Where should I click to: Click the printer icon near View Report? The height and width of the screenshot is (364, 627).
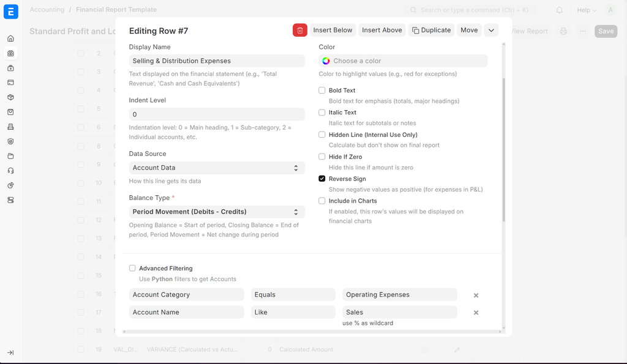[563, 31]
